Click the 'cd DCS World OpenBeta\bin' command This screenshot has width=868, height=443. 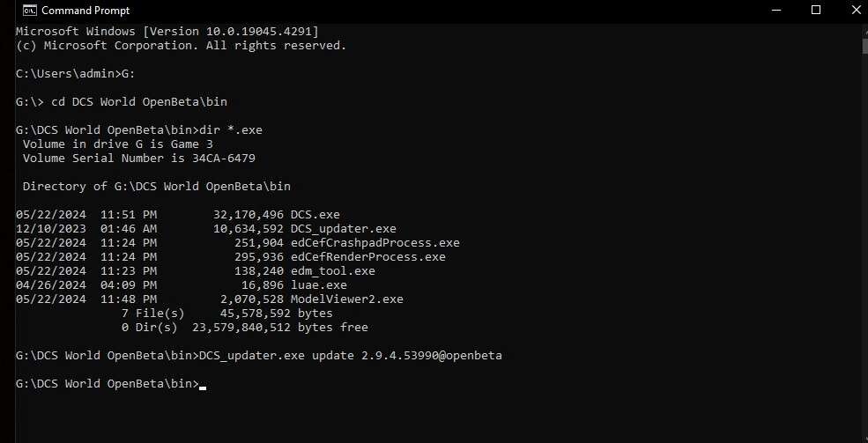(139, 102)
